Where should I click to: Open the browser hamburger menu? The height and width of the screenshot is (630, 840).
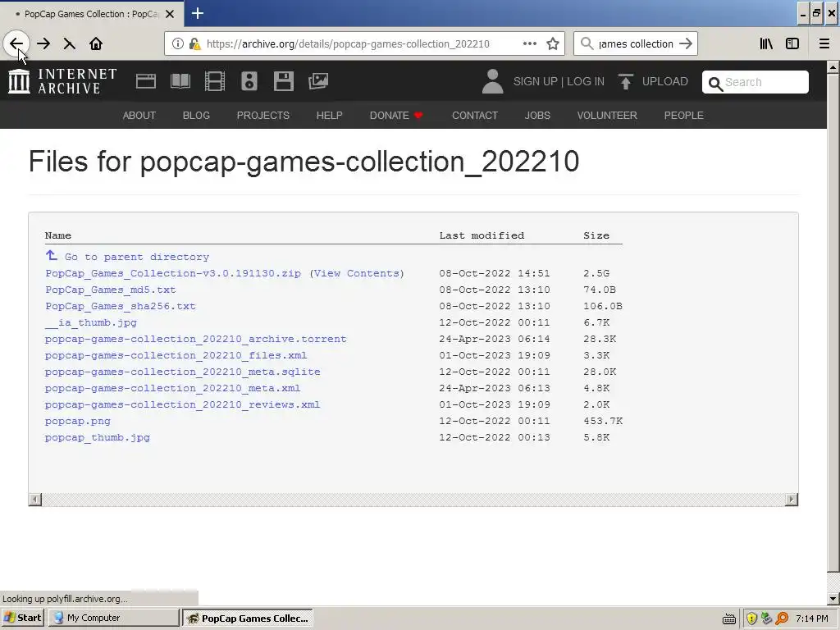coord(824,44)
